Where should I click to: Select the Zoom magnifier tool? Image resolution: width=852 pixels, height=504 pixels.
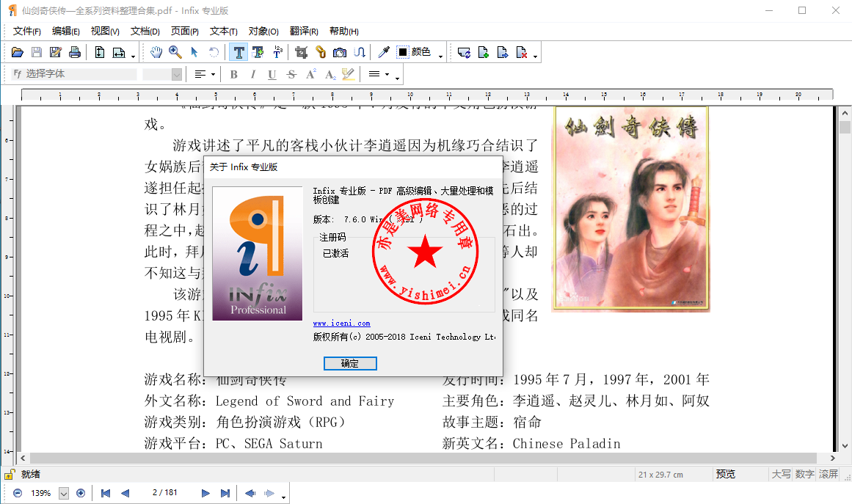[175, 52]
